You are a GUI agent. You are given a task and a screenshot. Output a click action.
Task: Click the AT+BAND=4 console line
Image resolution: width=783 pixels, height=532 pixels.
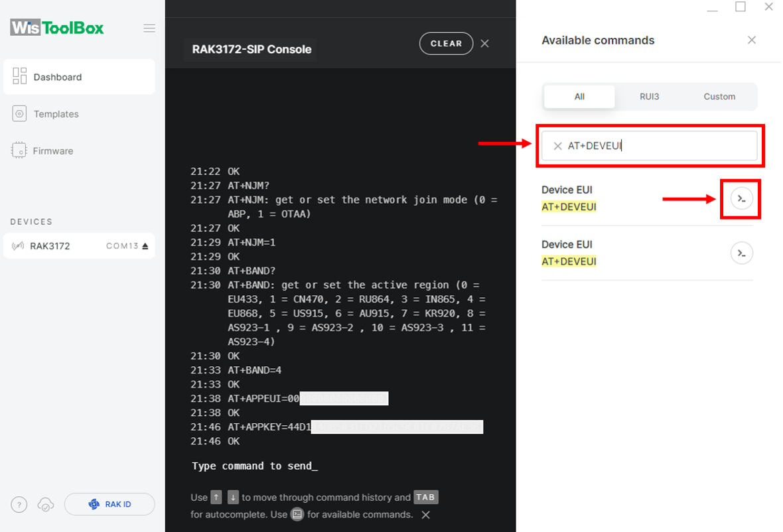[x=255, y=370]
